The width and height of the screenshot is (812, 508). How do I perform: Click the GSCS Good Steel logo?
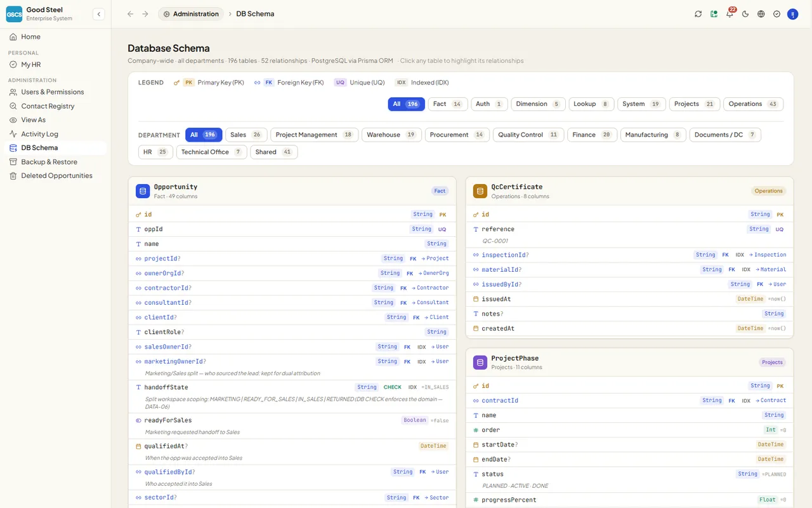click(14, 13)
